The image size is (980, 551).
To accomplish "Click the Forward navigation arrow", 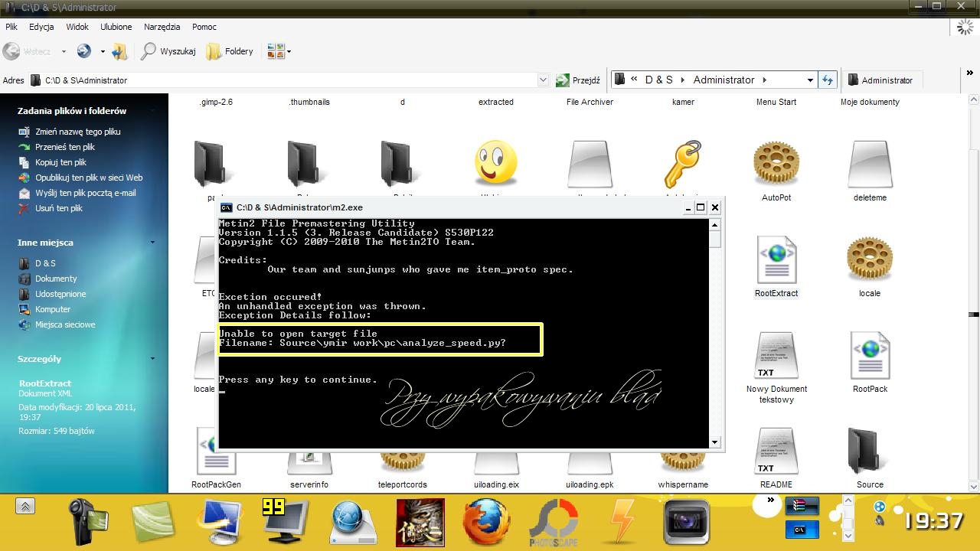I will click(x=84, y=51).
